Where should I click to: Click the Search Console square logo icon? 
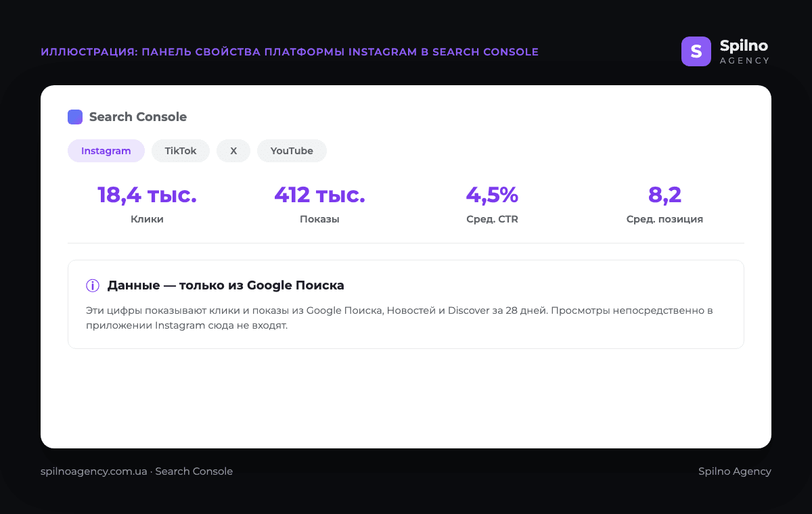[x=75, y=117]
